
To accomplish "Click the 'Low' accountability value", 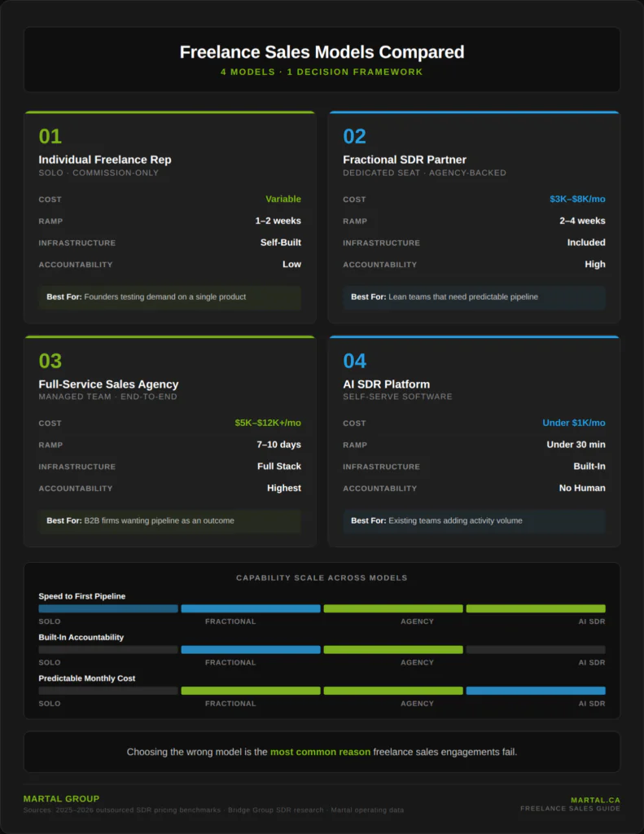I will click(x=291, y=265).
